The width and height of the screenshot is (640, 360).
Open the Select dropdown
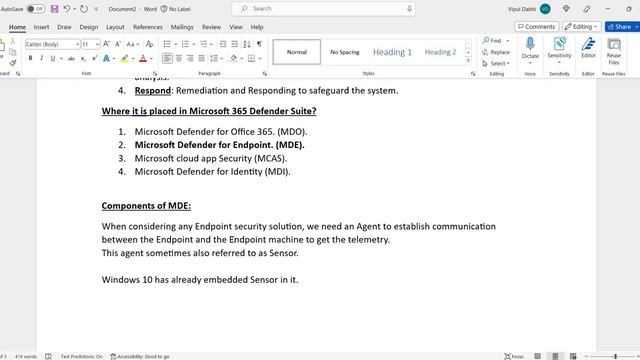point(496,63)
